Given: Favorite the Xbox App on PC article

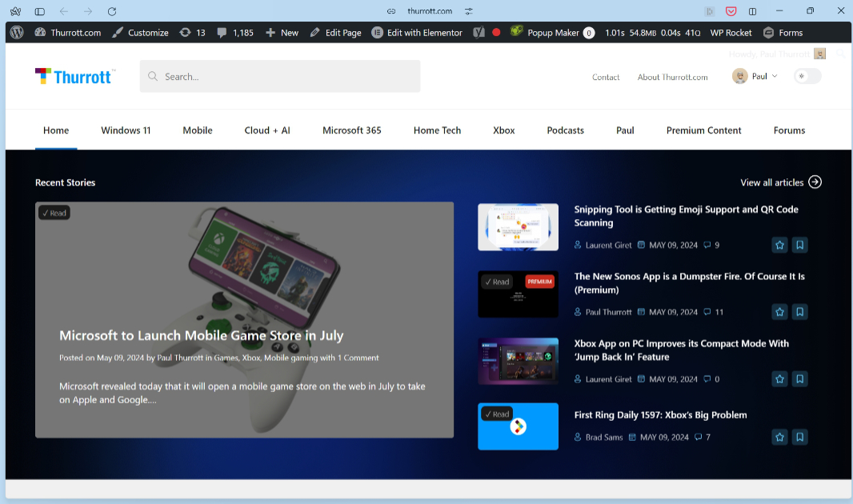Looking at the screenshot, I should pos(779,379).
